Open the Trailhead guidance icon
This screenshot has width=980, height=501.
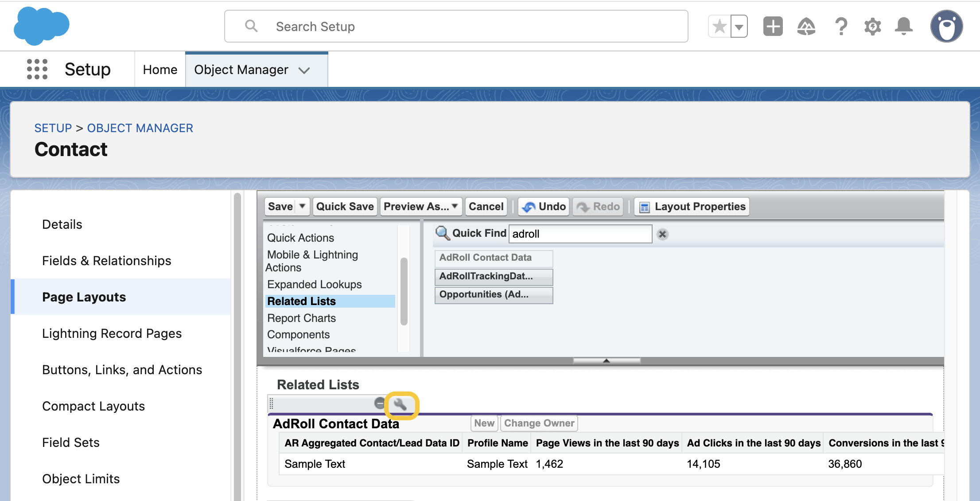coord(806,26)
